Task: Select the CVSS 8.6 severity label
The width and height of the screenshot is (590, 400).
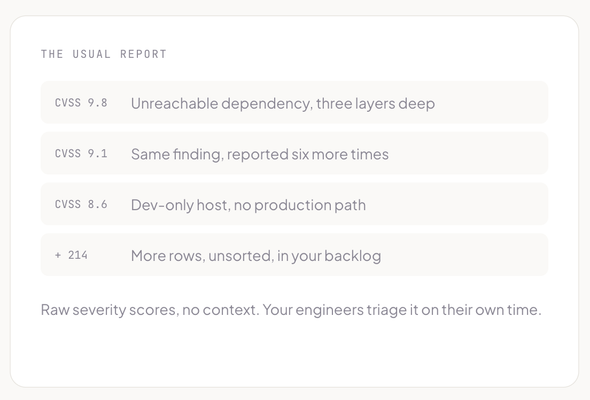Action: click(81, 204)
